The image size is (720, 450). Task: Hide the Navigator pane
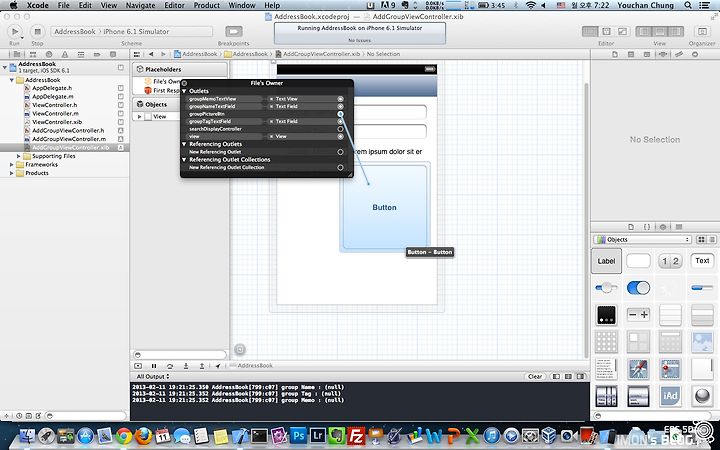643,31
